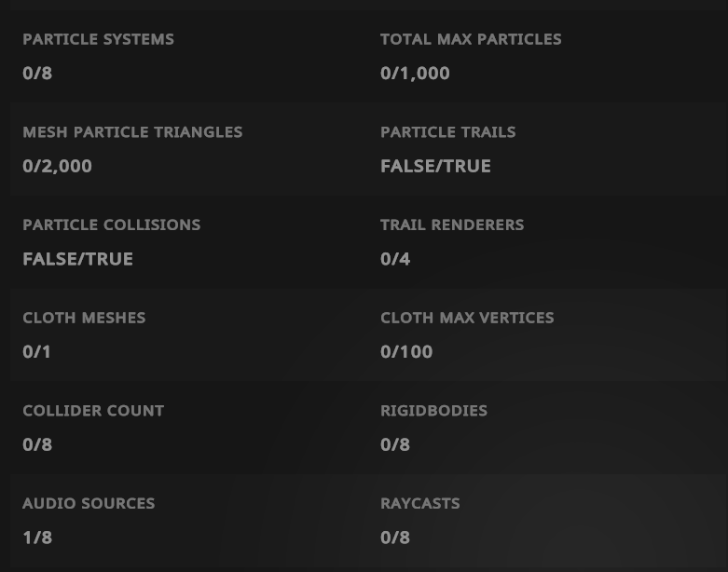The height and width of the screenshot is (572, 728).
Task: Click the Collider Count label
Action: point(93,410)
